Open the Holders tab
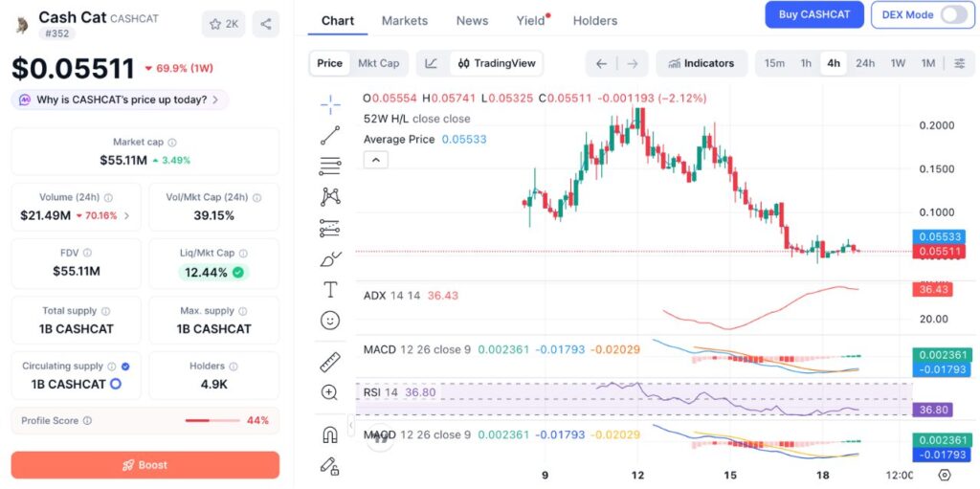The width and height of the screenshot is (980, 489). pos(595,21)
